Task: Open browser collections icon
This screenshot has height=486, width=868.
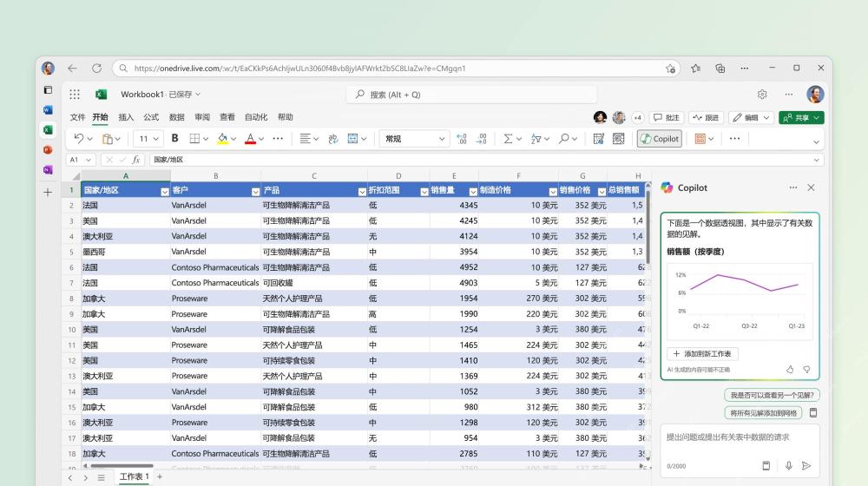Action: 720,68
